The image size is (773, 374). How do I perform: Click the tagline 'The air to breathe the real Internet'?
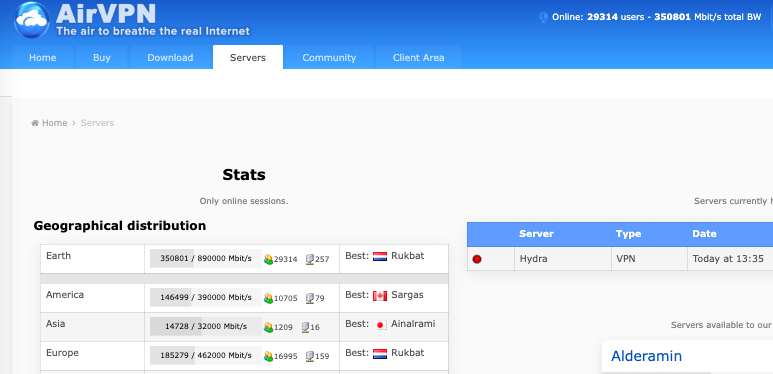(x=153, y=31)
